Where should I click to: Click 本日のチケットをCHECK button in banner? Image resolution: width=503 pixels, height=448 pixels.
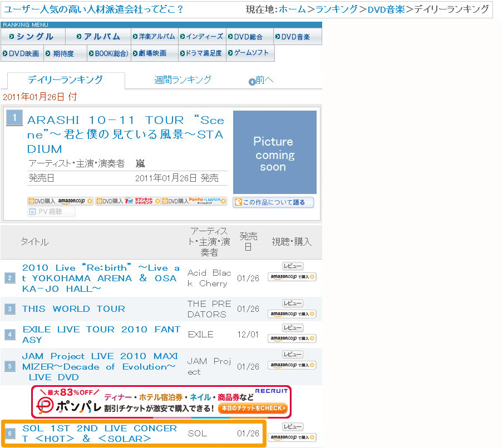point(253,409)
